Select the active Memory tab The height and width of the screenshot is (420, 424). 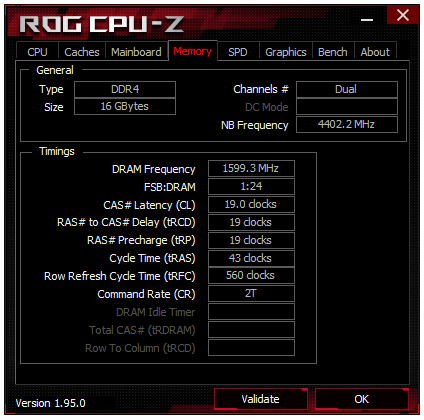pyautogui.click(x=193, y=51)
